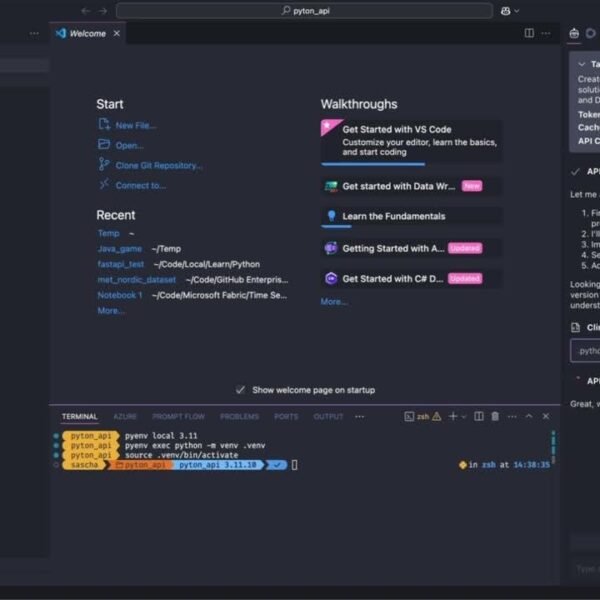Split the editor to the right

click(x=529, y=33)
